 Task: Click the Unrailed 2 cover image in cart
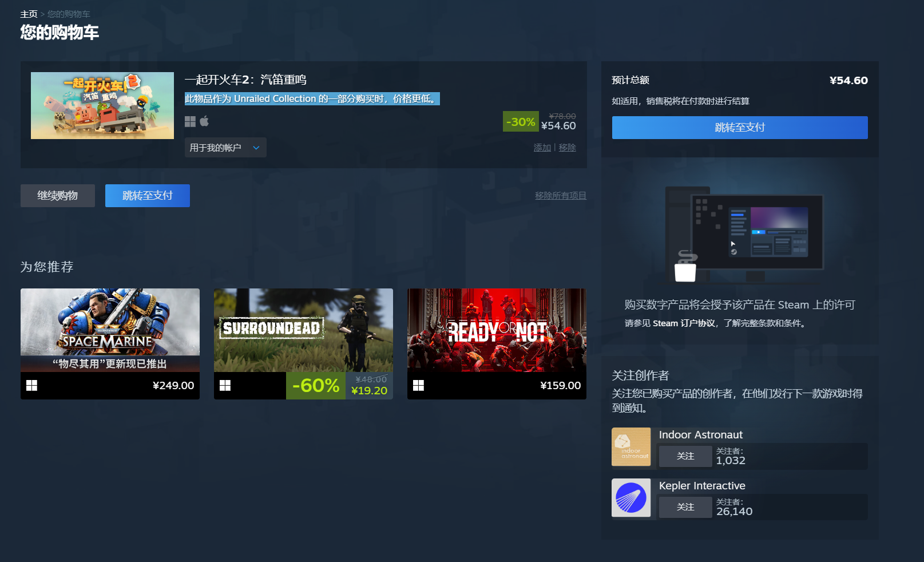pos(102,105)
